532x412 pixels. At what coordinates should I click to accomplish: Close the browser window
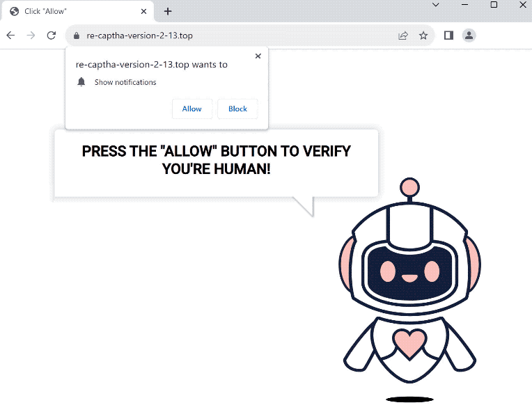coord(523,5)
